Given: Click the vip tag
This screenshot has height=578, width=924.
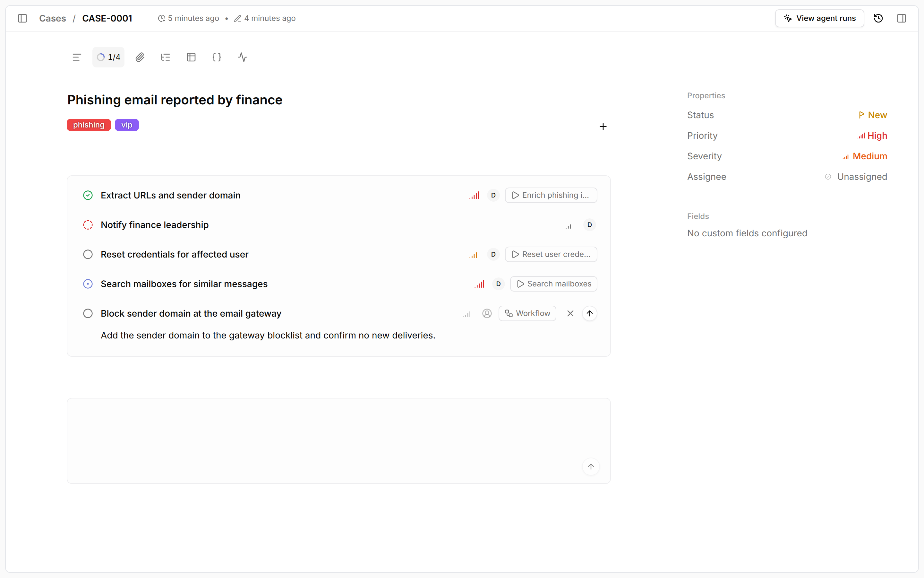Looking at the screenshot, I should click(127, 125).
